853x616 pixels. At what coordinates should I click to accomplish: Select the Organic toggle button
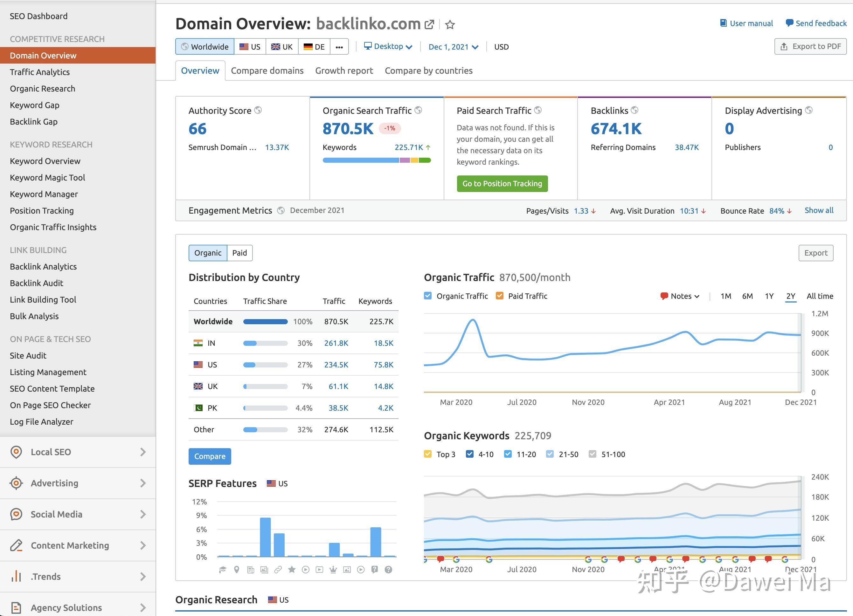pyautogui.click(x=208, y=253)
